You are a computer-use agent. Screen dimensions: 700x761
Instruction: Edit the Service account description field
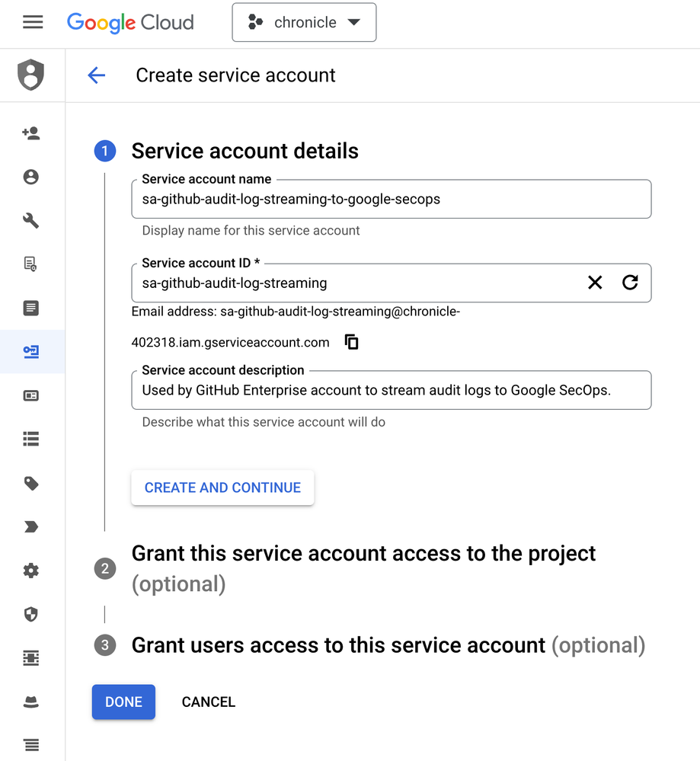(x=392, y=390)
